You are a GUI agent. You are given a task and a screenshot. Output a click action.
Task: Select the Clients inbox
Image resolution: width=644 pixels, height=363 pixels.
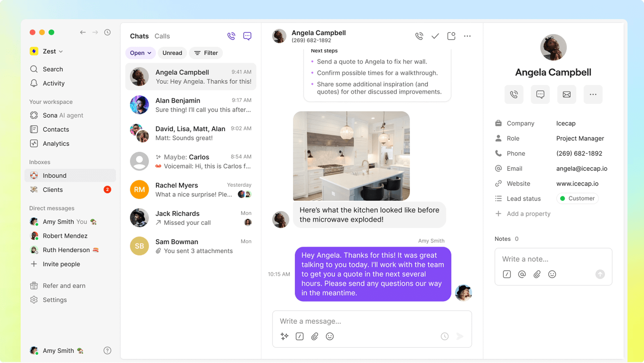70,190
